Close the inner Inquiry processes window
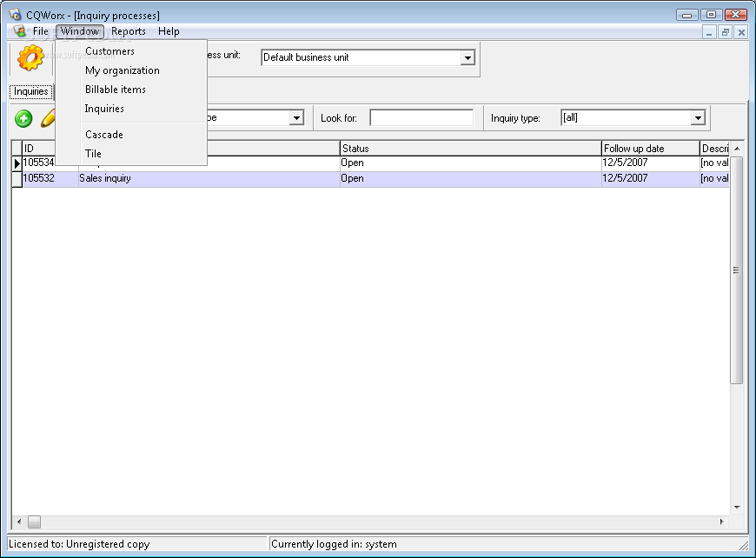Image resolution: width=756 pixels, height=558 pixels. pyautogui.click(x=741, y=33)
